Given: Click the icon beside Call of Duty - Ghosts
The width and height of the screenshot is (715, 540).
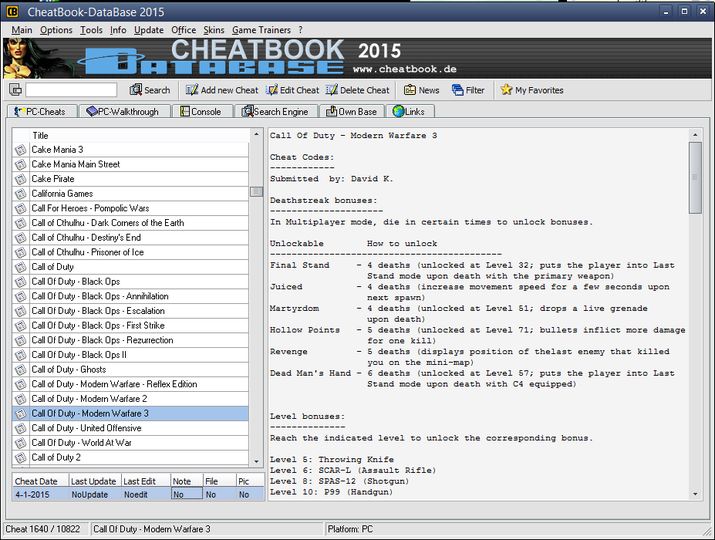Looking at the screenshot, I should tap(20, 370).
